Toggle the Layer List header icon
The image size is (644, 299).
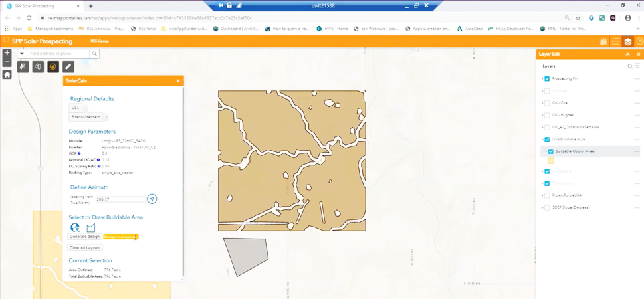point(627,41)
